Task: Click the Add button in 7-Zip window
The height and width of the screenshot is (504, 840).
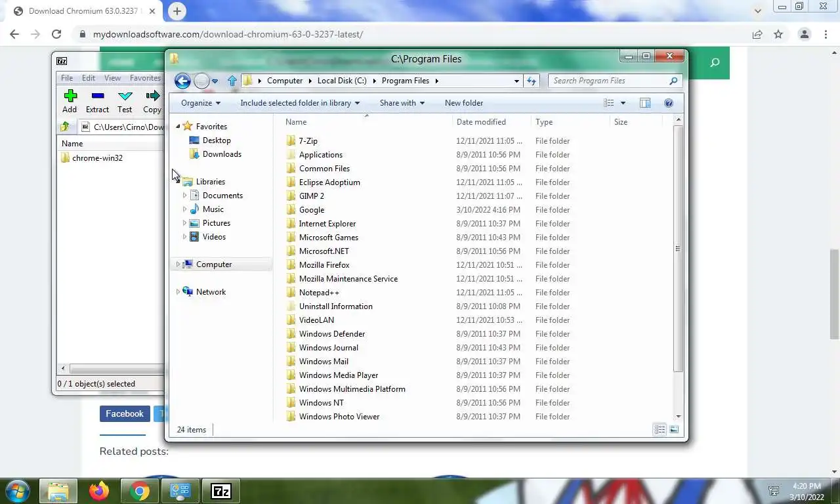Action: tap(70, 102)
